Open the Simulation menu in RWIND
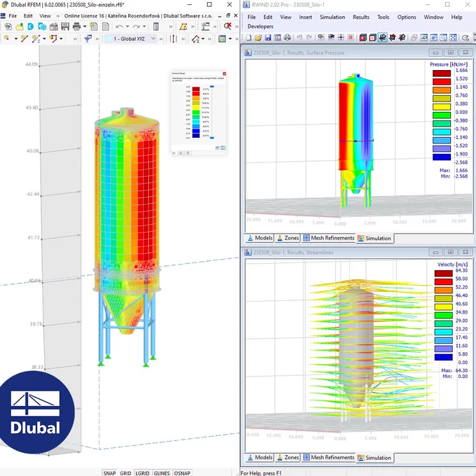 pyautogui.click(x=332, y=17)
